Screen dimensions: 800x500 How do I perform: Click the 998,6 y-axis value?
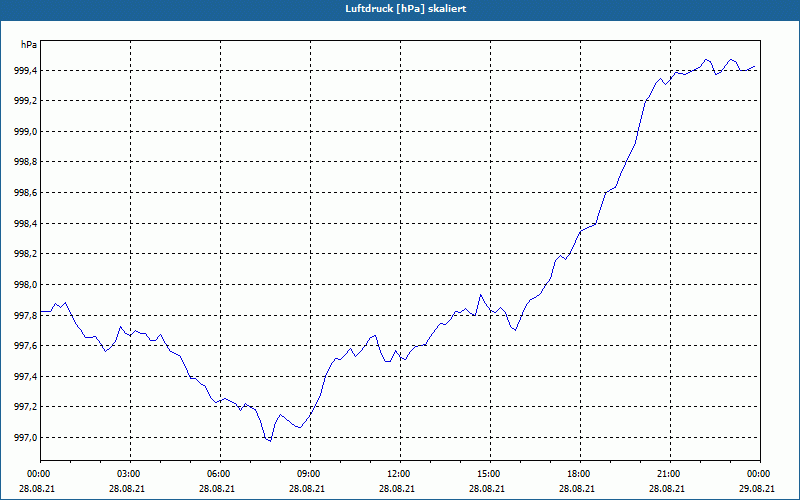click(x=24, y=193)
